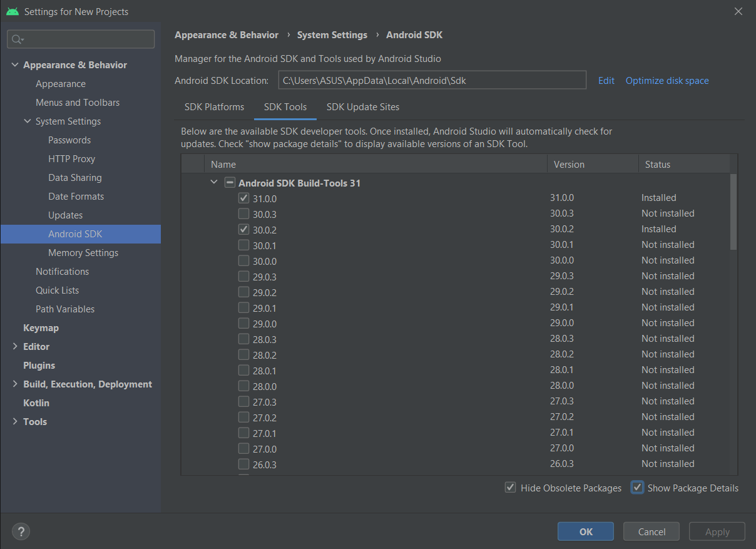Select Keymap in the sidebar

(x=41, y=328)
